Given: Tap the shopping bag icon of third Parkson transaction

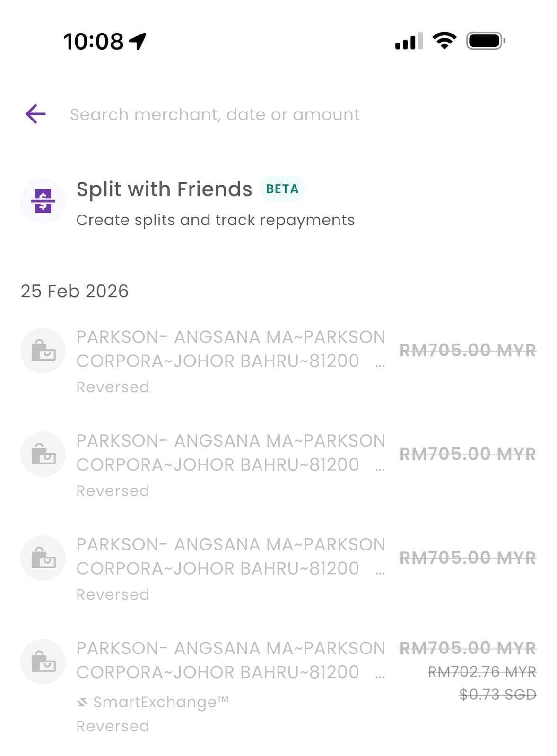Looking at the screenshot, I should (43, 558).
